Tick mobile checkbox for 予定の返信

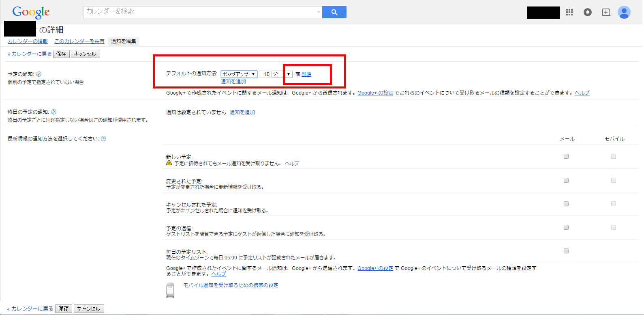coord(614,227)
